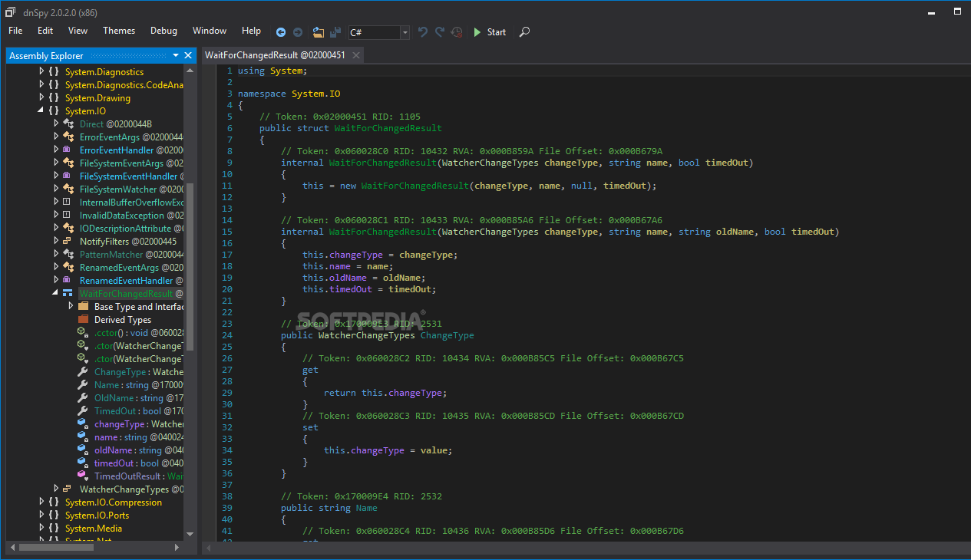Screen dimensions: 971x560
Task: Expand the System.Media namespace node
Action: (41, 529)
